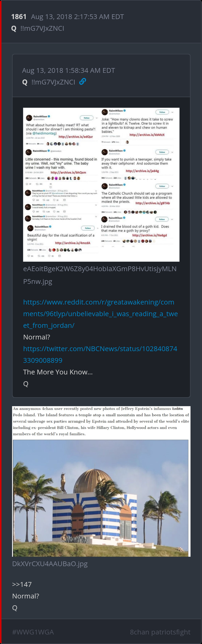Click the 8chan patriotsfight board label
Image resolution: width=202 pixels, height=644 pixels.
(160, 632)
